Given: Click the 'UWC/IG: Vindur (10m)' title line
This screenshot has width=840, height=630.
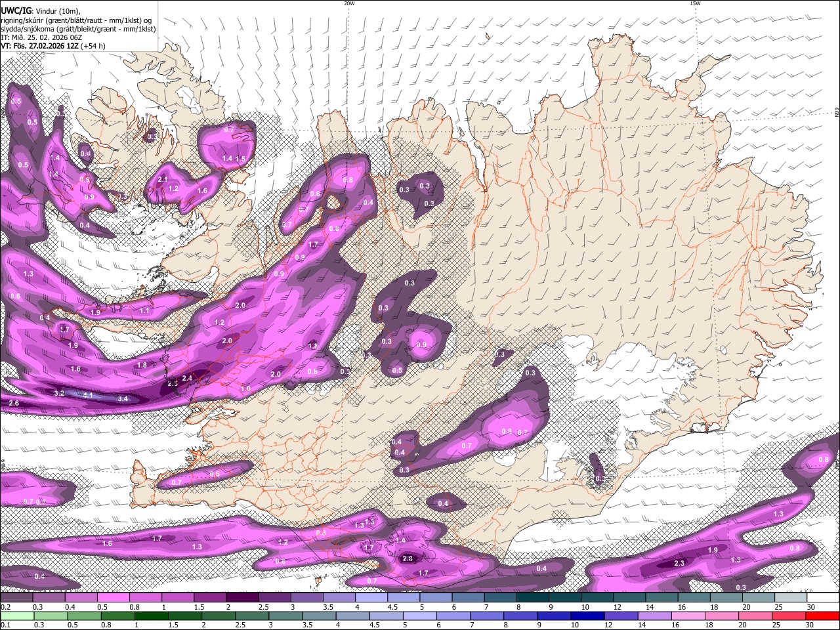Looking at the screenshot, I should click(x=41, y=11).
